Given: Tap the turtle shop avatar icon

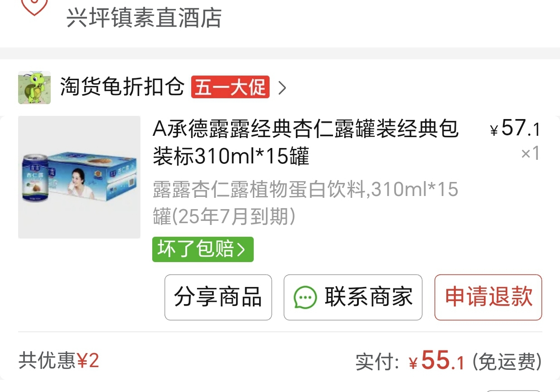Looking at the screenshot, I should tap(34, 87).
